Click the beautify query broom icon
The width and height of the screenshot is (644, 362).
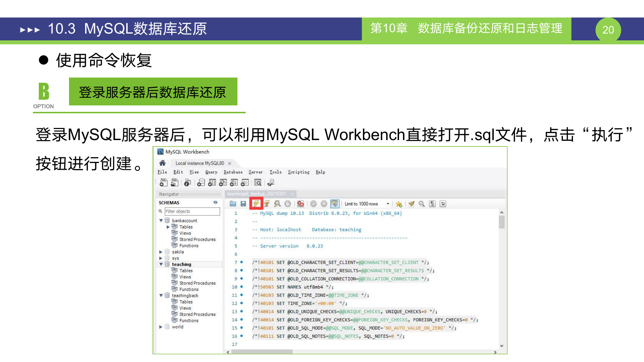412,204
